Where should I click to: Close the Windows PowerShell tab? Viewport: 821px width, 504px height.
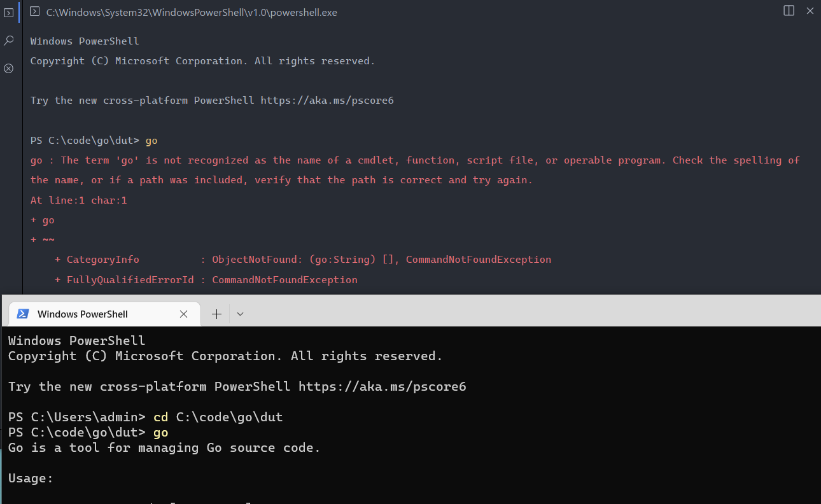pos(184,314)
